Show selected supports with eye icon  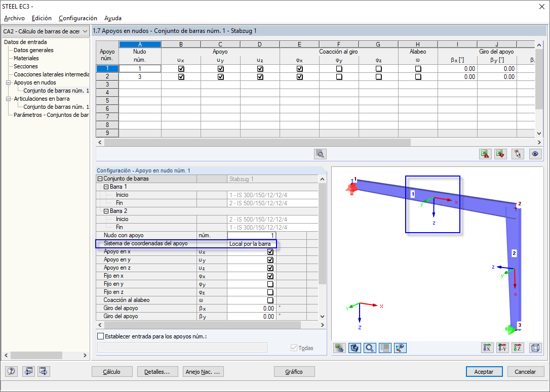click(x=535, y=154)
